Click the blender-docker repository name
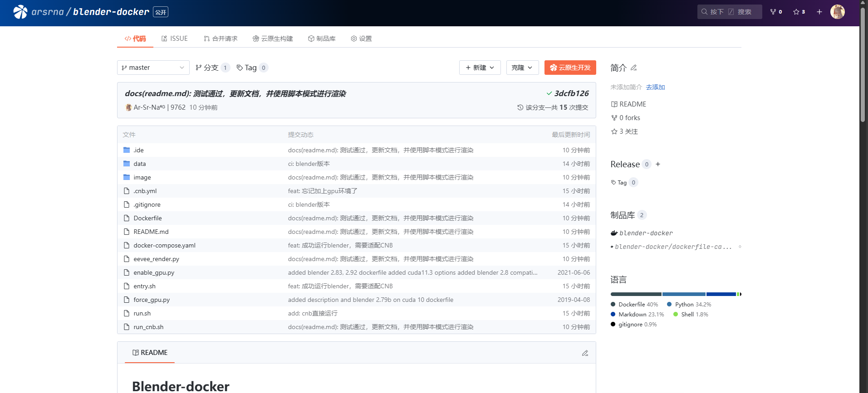Viewport: 868px width, 393px height. tap(111, 12)
